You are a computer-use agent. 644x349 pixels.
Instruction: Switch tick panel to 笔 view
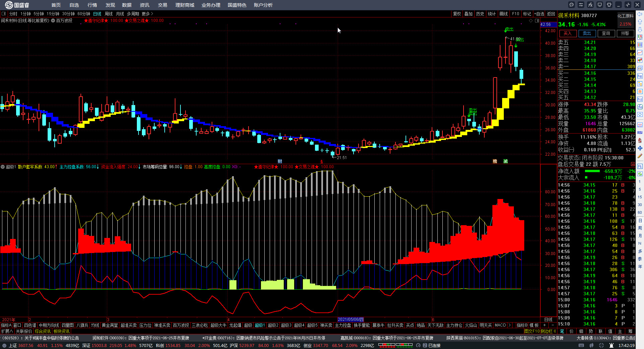pyautogui.click(x=562, y=331)
